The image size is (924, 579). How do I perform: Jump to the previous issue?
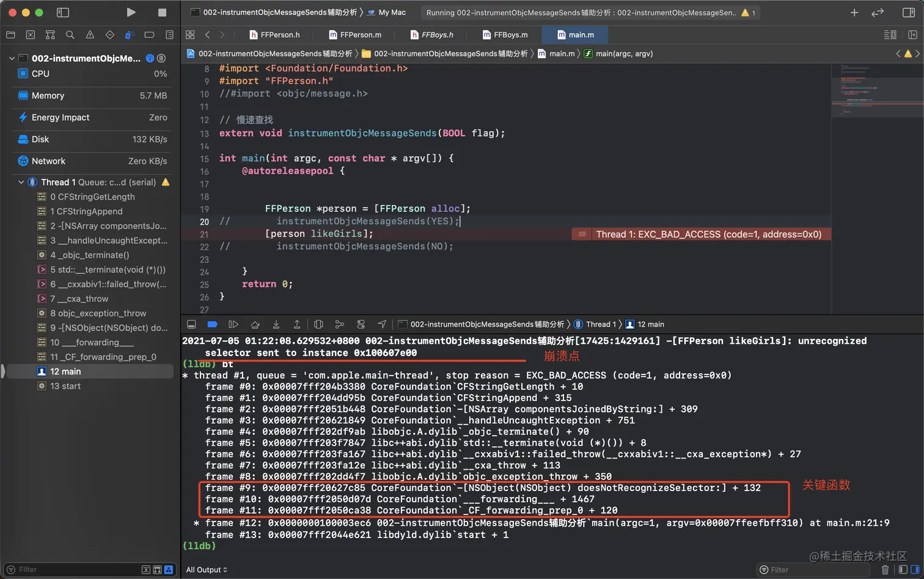point(898,54)
